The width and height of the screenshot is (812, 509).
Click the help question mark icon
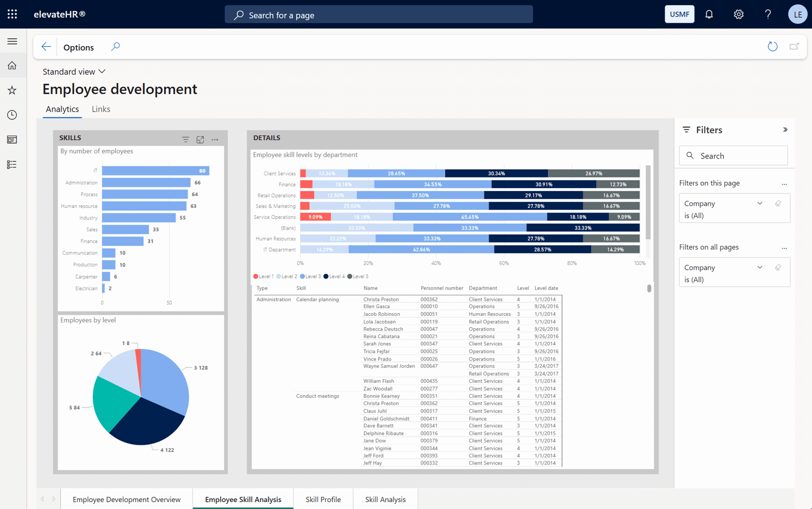point(768,14)
